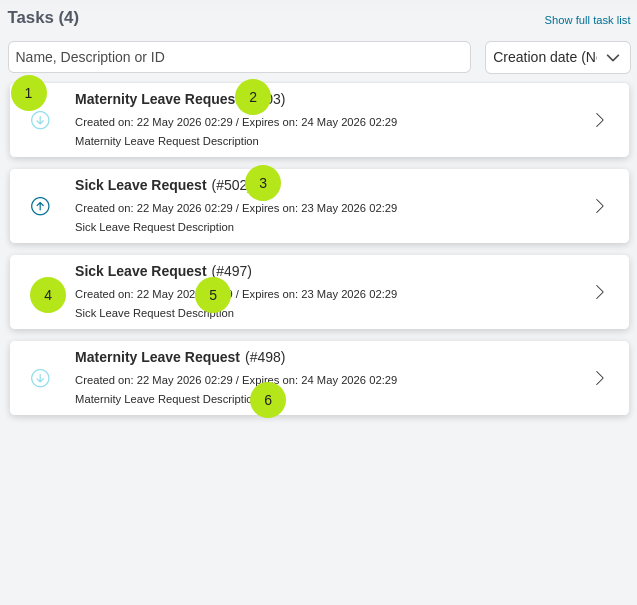Click the Tasks (4) heading
This screenshot has height=605, width=637.
[x=43, y=18]
